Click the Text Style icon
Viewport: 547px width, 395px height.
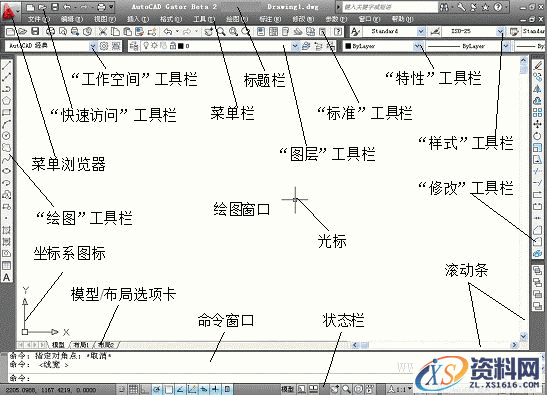(x=355, y=32)
